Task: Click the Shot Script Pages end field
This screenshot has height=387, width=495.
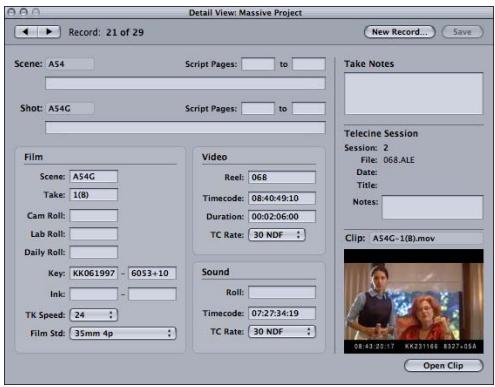Action: pyautogui.click(x=308, y=109)
